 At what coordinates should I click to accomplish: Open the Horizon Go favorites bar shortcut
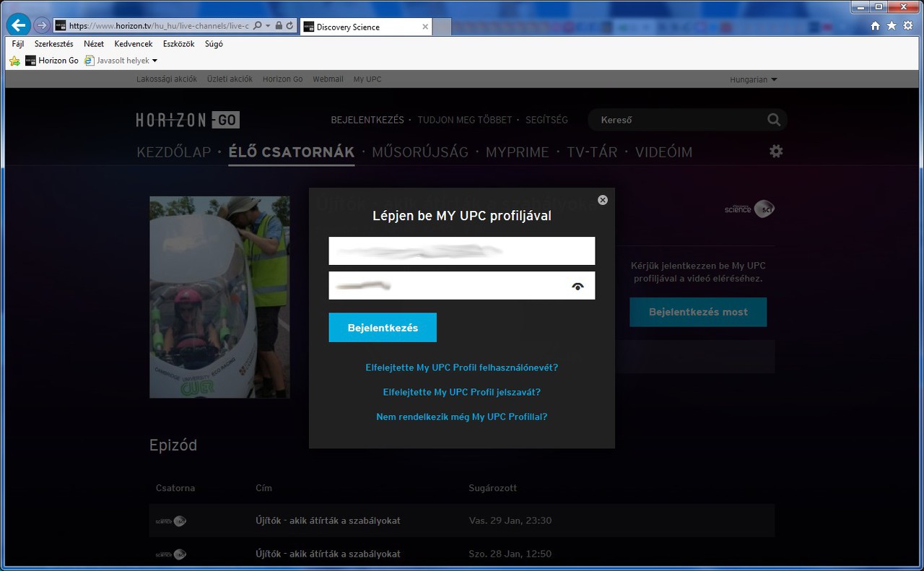[x=52, y=61]
